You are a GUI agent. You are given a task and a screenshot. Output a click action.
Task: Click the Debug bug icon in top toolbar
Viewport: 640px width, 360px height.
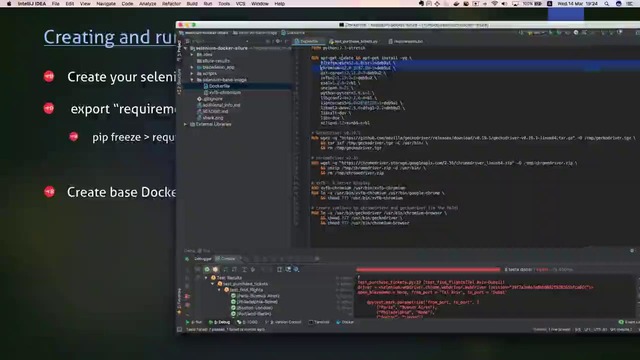point(559,32)
